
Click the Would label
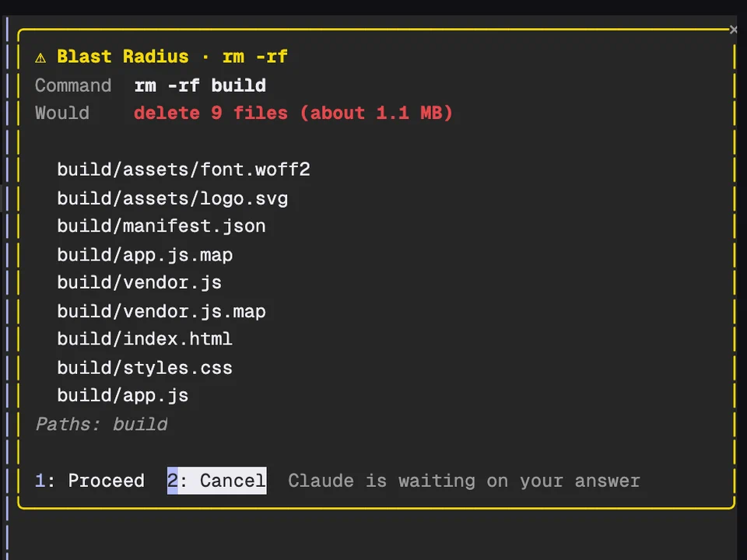[x=62, y=114]
